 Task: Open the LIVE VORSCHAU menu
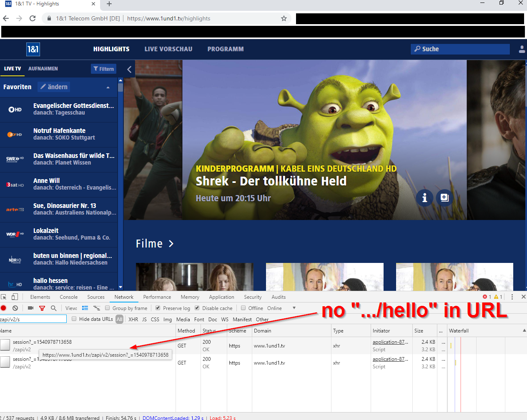(x=168, y=49)
